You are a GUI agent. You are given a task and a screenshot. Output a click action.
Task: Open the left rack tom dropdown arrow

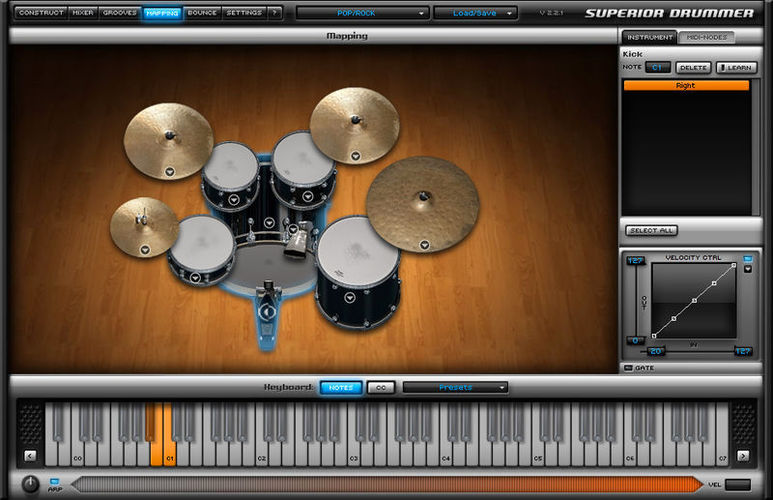tap(234, 200)
